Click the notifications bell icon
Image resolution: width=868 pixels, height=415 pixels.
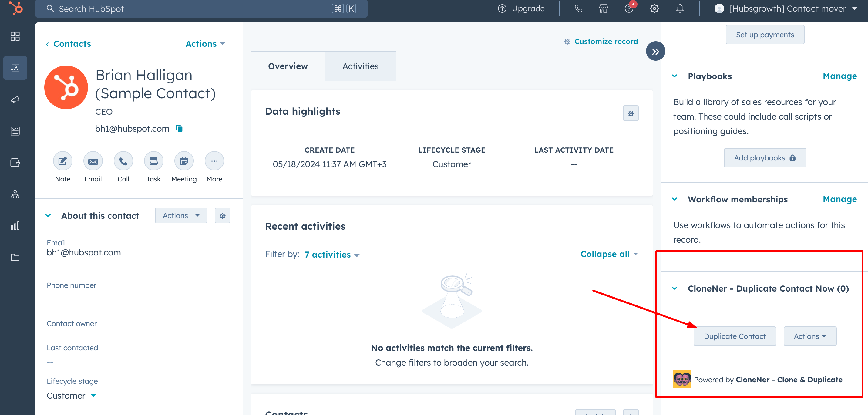[680, 9]
